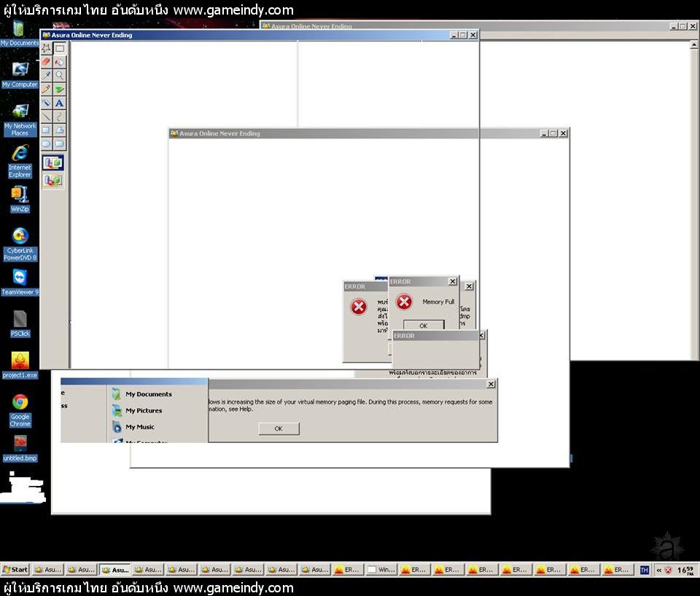Select the WinZip desktop icon
This screenshot has width=700, height=596.
(x=20, y=199)
